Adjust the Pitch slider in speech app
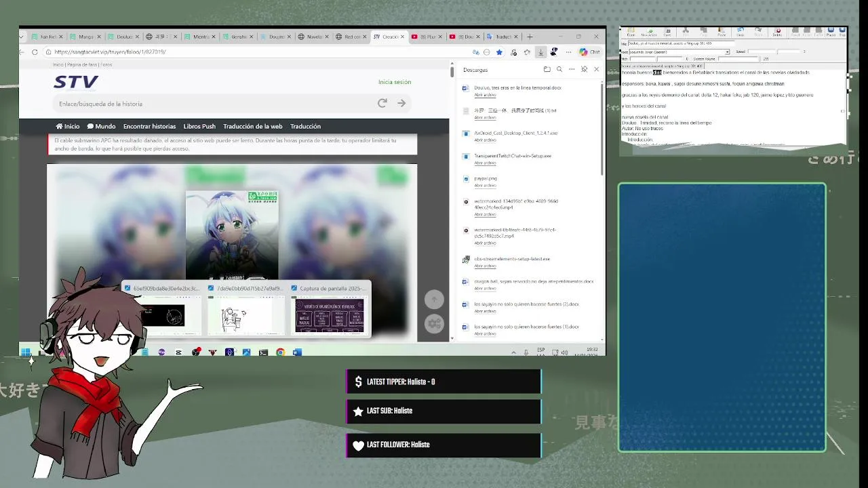The height and width of the screenshot is (488, 868). pos(656,59)
